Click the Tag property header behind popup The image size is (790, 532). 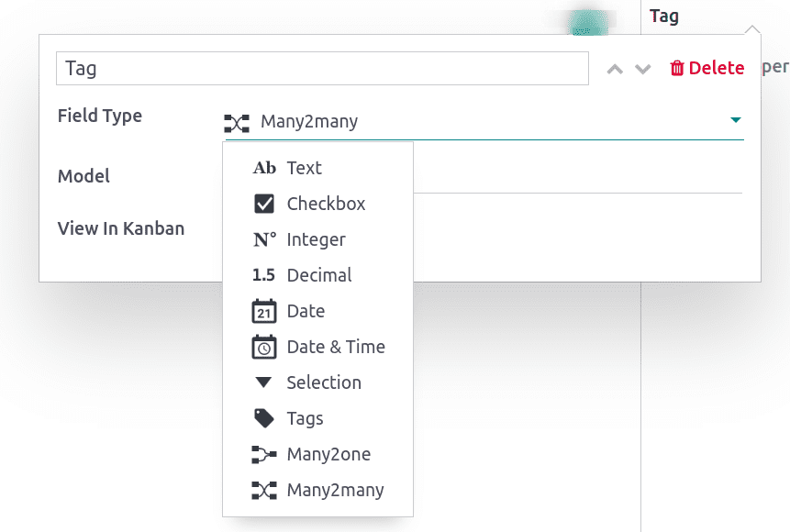[x=664, y=17]
